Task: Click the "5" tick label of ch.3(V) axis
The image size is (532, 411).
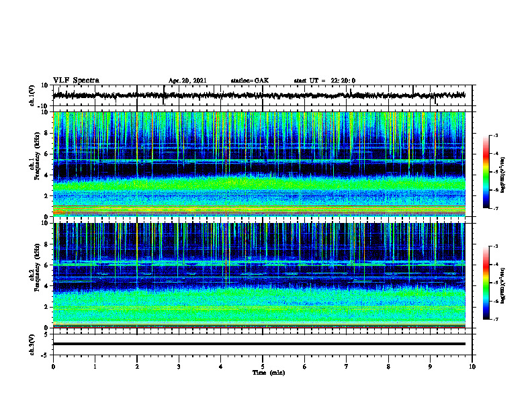Action: 46,334
